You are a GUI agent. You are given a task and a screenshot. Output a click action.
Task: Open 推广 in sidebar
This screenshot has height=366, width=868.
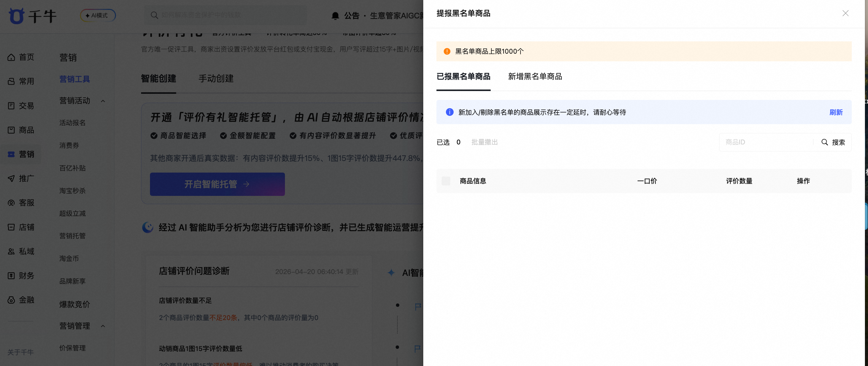pyautogui.click(x=21, y=178)
